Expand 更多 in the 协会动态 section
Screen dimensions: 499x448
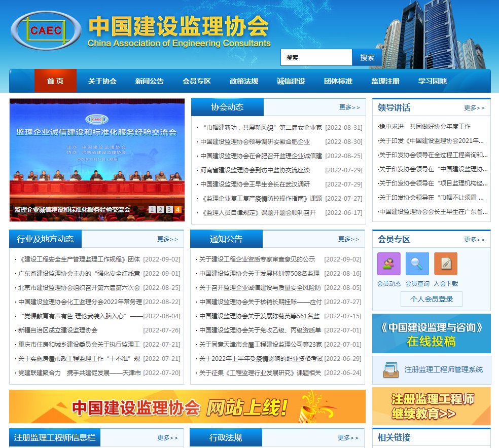pyautogui.click(x=349, y=107)
